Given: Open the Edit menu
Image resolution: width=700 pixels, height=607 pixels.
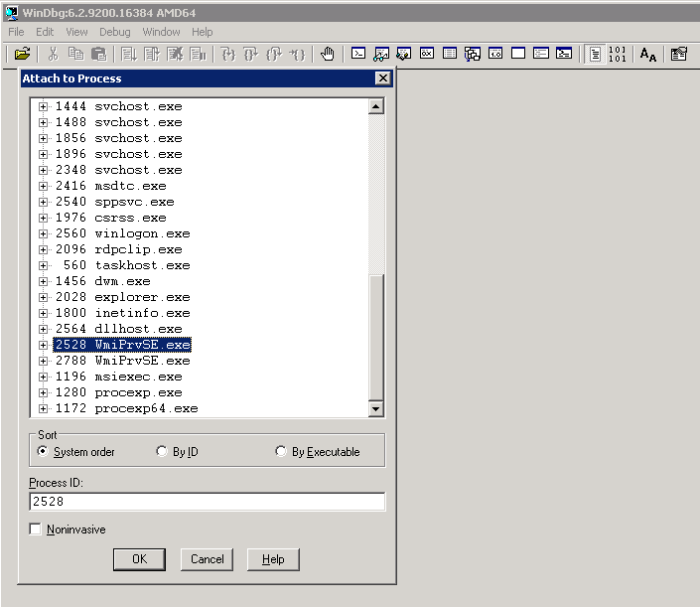Looking at the screenshot, I should pos(45,32).
